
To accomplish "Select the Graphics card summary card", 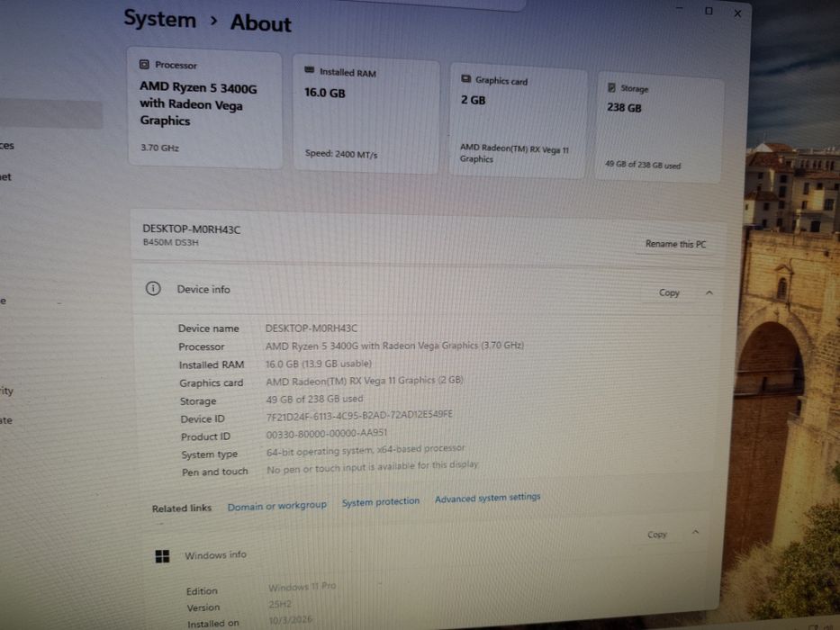I will [x=518, y=121].
